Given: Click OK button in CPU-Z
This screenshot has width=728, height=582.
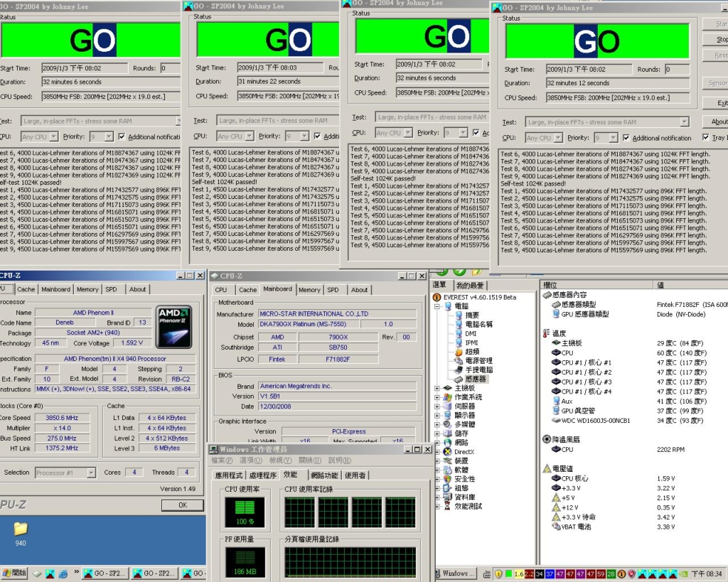Looking at the screenshot, I should pyautogui.click(x=183, y=505).
